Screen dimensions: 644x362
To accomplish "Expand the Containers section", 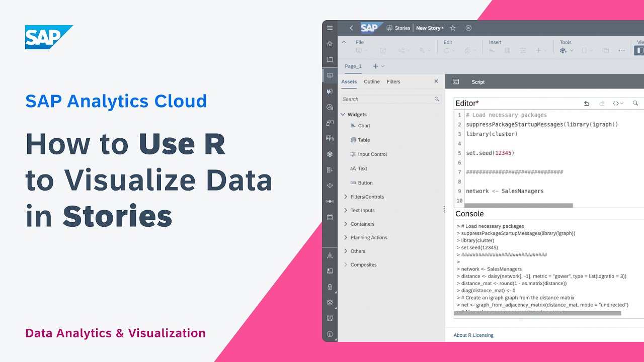I will [x=346, y=224].
